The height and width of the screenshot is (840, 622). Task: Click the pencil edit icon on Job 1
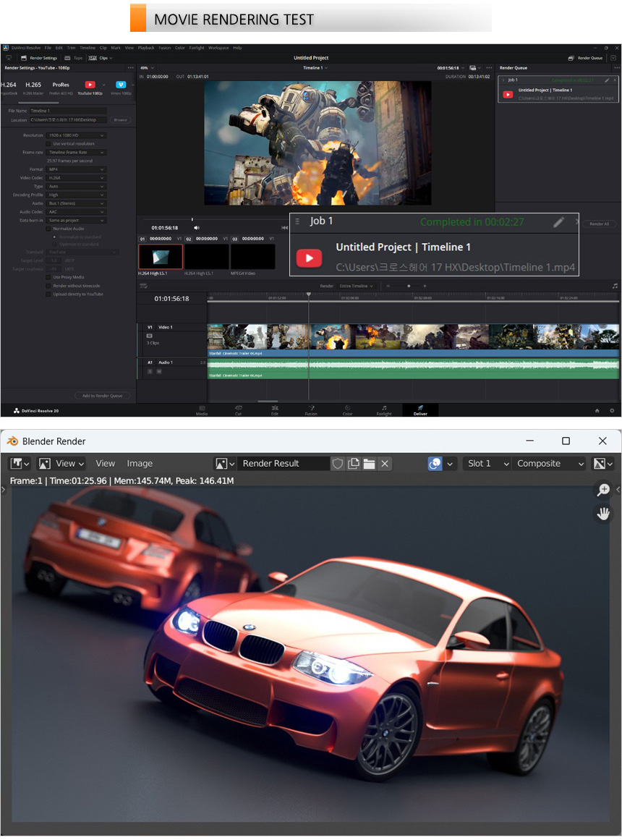[x=558, y=222]
